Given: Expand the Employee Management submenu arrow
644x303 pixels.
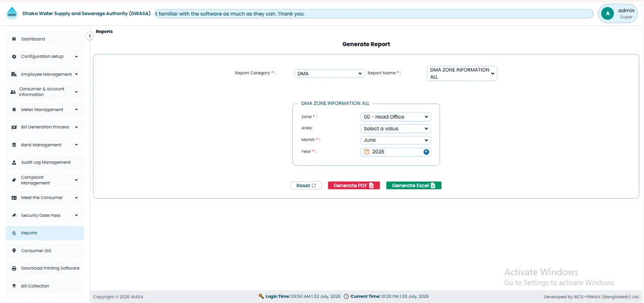Looking at the screenshot, I should tap(76, 74).
